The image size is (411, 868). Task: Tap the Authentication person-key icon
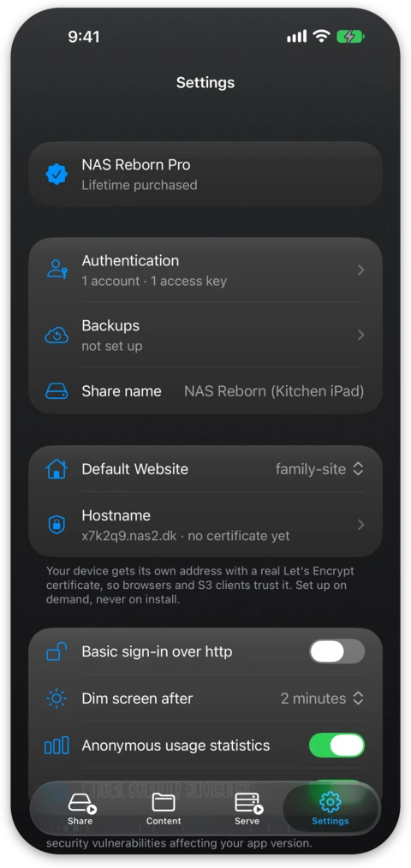click(57, 270)
